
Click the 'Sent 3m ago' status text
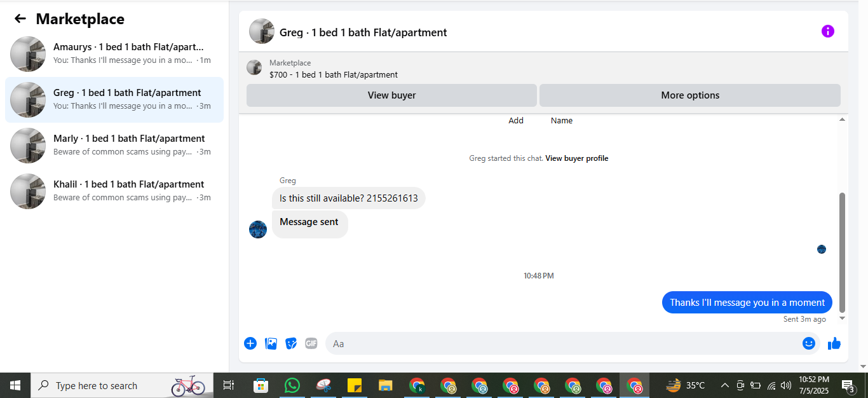point(804,319)
